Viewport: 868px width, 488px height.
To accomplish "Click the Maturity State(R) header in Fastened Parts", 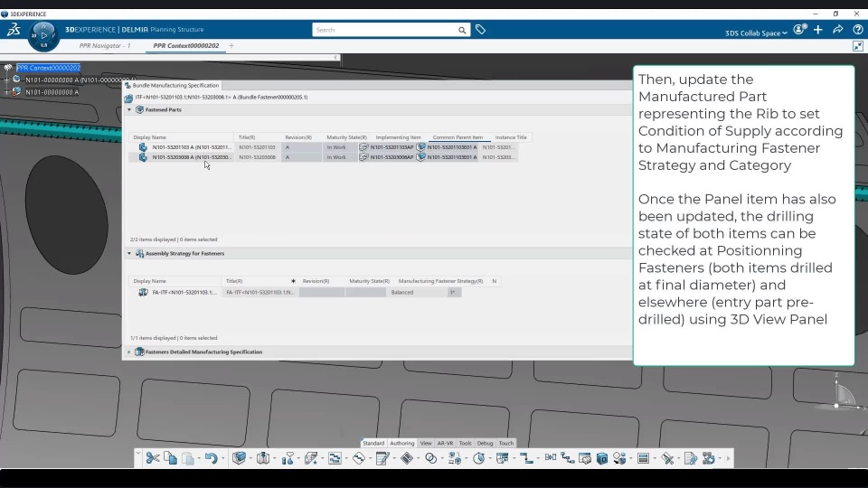I will click(x=346, y=137).
